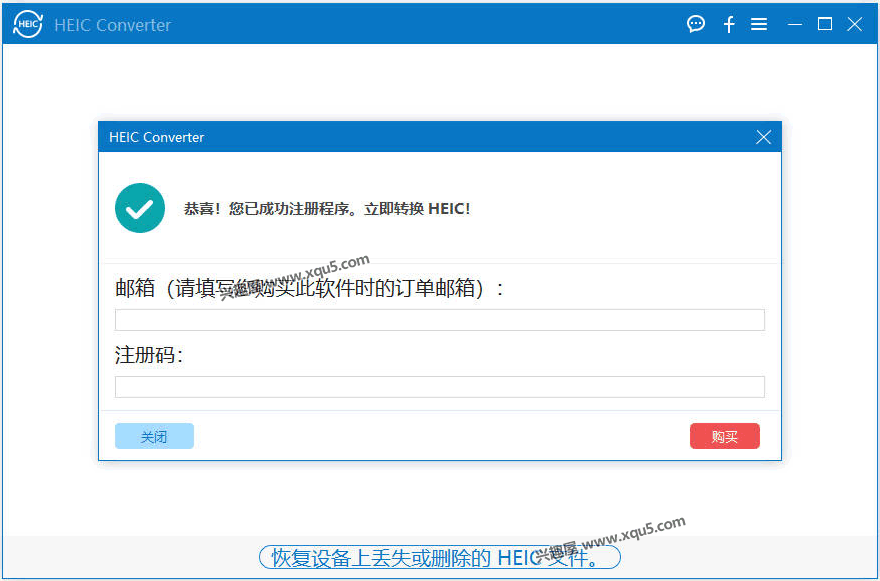Open the feedback chat bubble icon
This screenshot has width=880, height=581.
[695, 24]
